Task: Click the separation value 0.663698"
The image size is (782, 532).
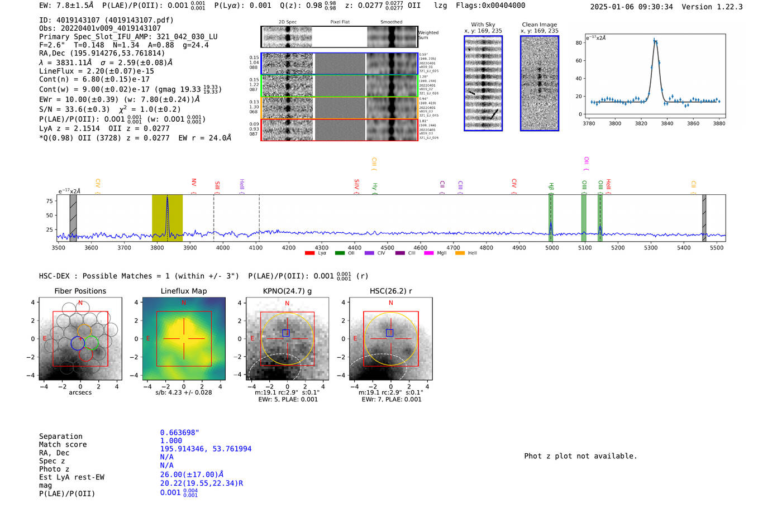Action: click(180, 433)
